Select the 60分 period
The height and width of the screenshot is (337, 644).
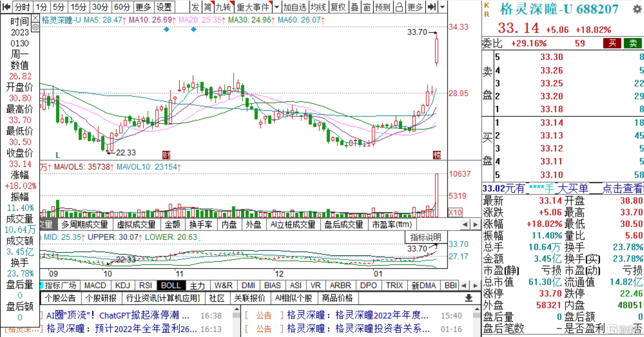click(122, 7)
